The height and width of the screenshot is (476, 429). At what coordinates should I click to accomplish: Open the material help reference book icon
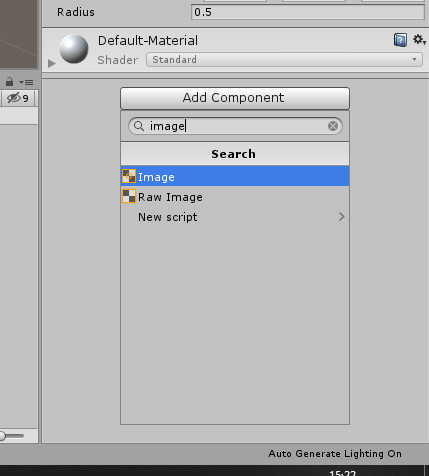click(x=400, y=40)
